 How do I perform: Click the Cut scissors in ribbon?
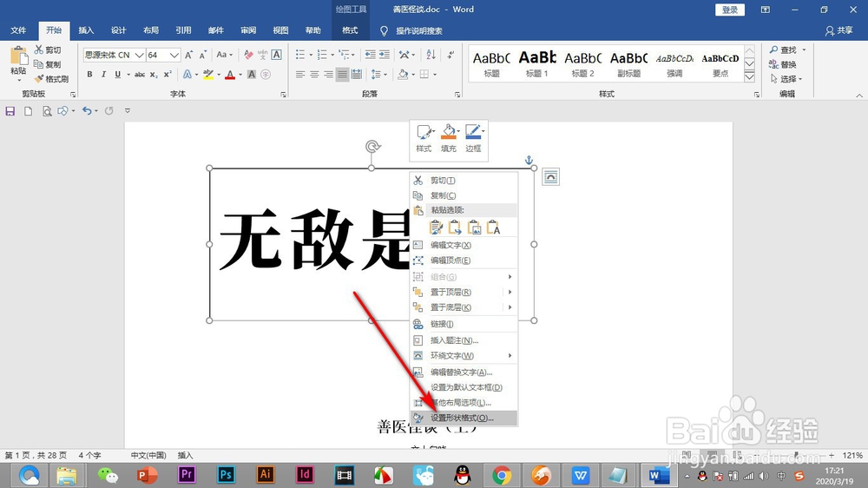click(39, 49)
